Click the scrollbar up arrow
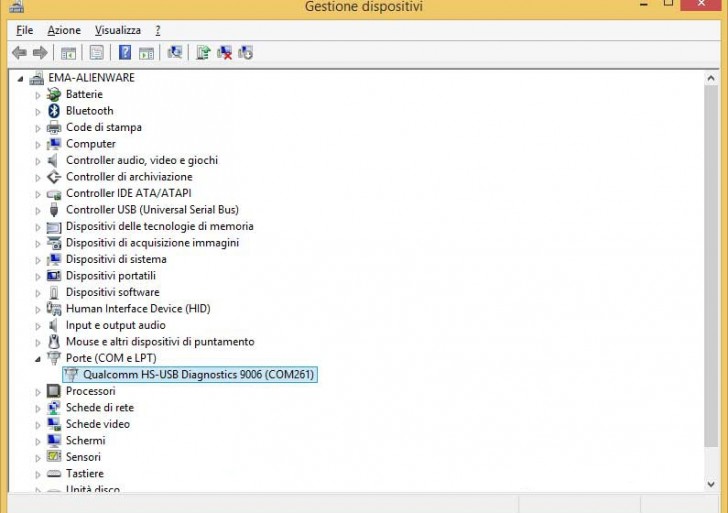 pyautogui.click(x=711, y=78)
